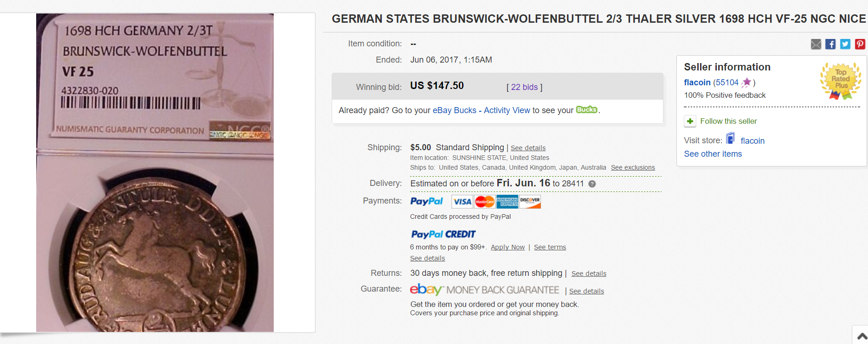
Task: Click the flacoin store door icon
Action: pos(731,139)
